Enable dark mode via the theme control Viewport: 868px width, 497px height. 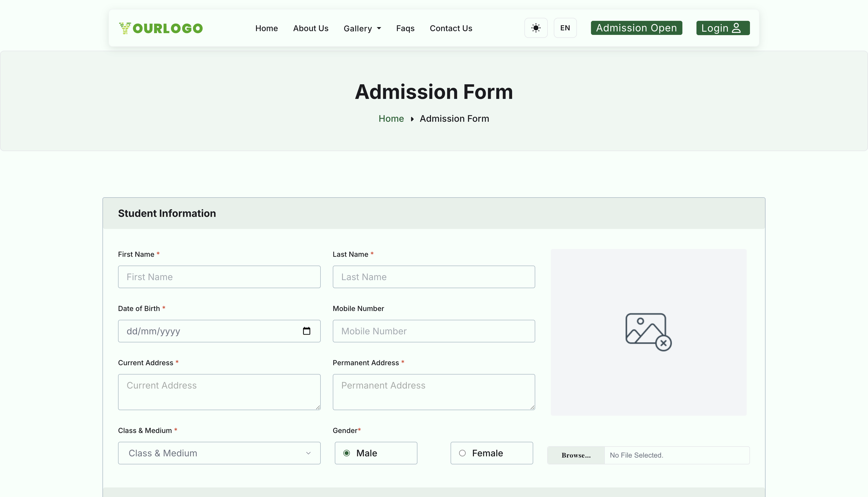pyautogui.click(x=536, y=28)
